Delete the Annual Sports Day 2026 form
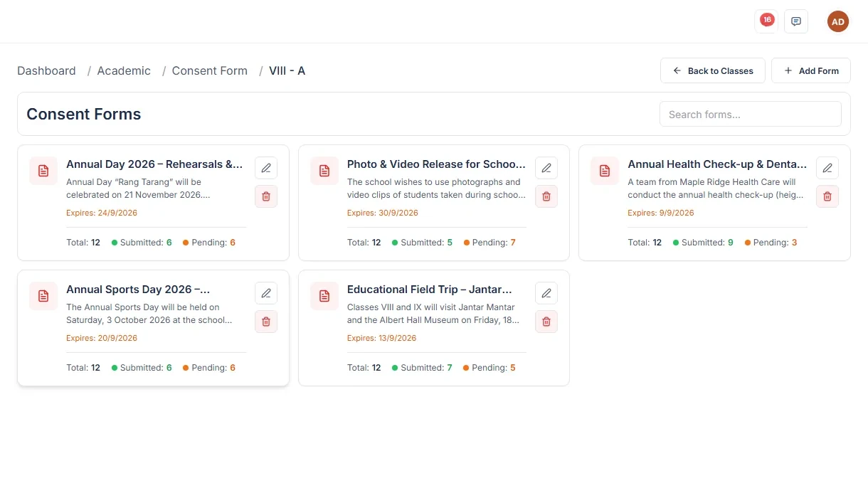The height and width of the screenshot is (498, 868). point(266,322)
